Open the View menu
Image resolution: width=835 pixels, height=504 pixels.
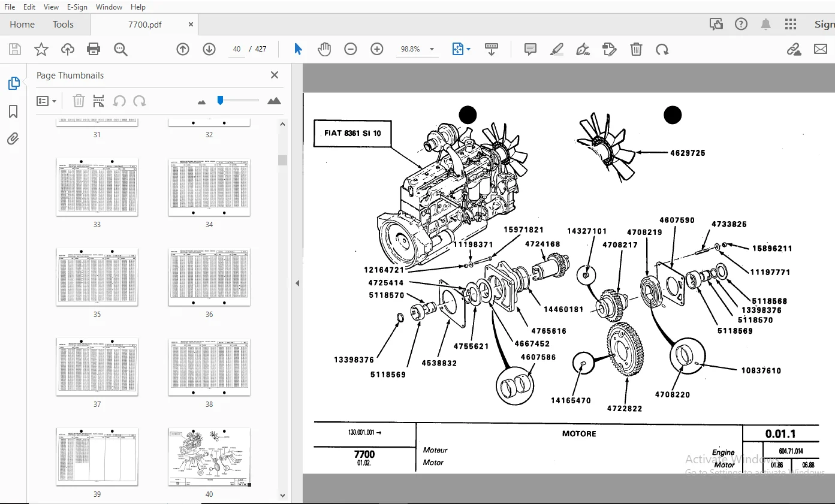(51, 7)
